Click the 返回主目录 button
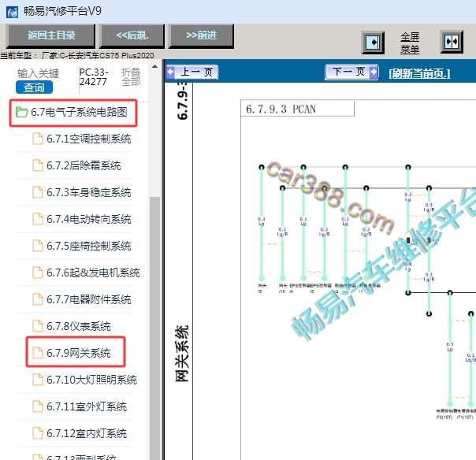The width and height of the screenshot is (476, 460). [50, 35]
